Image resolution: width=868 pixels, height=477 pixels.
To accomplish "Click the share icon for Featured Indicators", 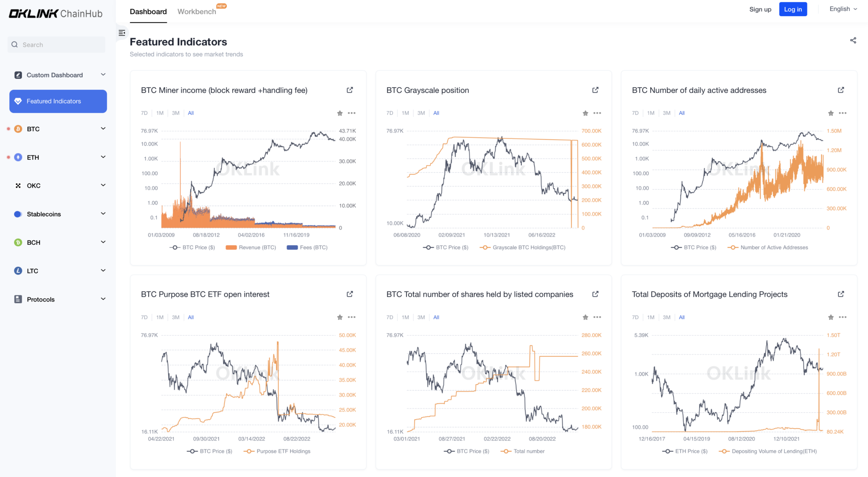I will [x=853, y=40].
